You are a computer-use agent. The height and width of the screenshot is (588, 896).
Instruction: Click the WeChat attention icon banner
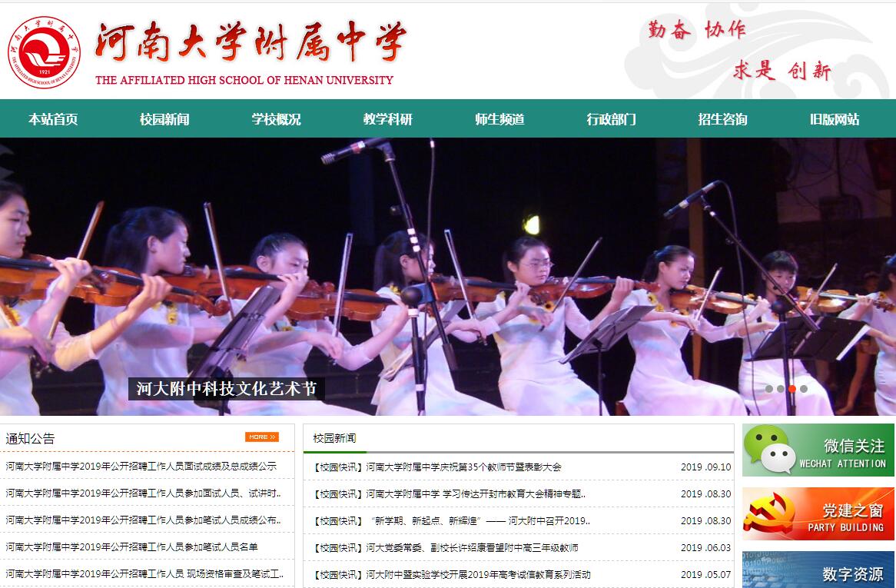point(818,450)
